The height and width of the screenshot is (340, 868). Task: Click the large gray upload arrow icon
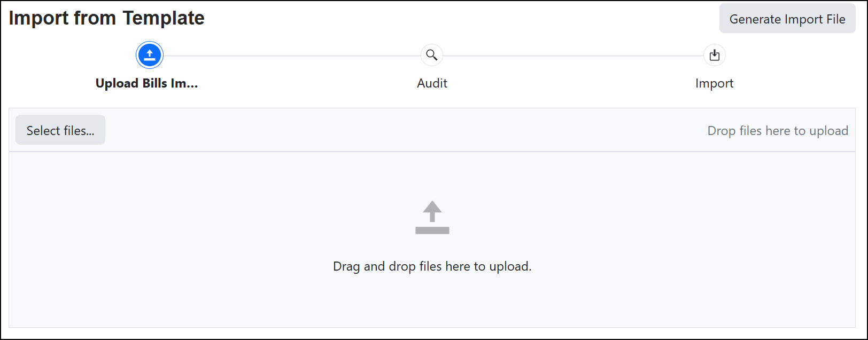[x=432, y=211]
